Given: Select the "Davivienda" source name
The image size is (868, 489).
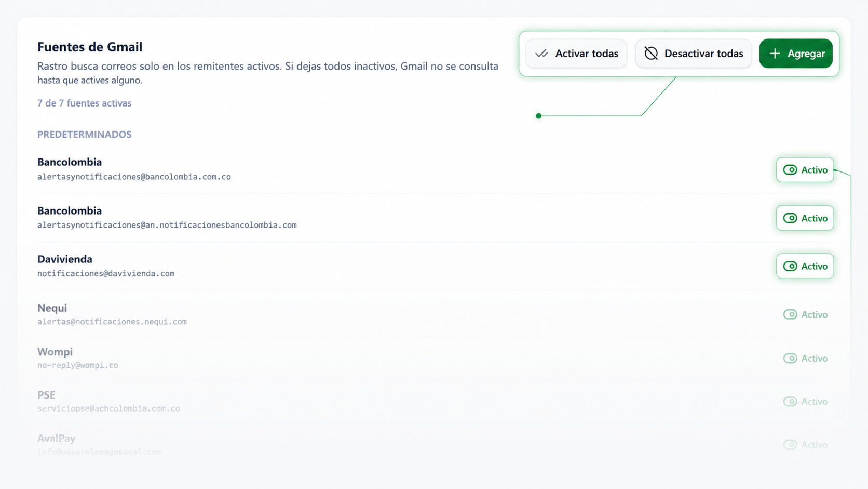Looking at the screenshot, I should point(65,259).
